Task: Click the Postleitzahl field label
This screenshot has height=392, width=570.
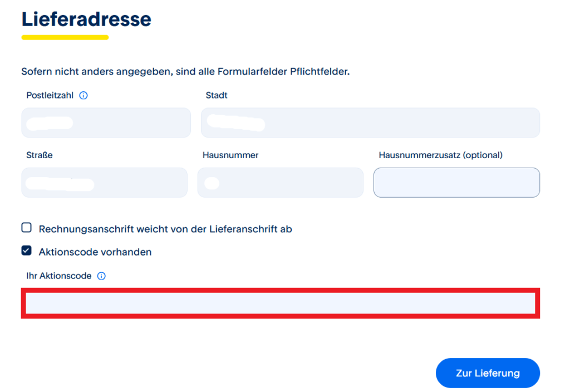Action: coord(49,95)
